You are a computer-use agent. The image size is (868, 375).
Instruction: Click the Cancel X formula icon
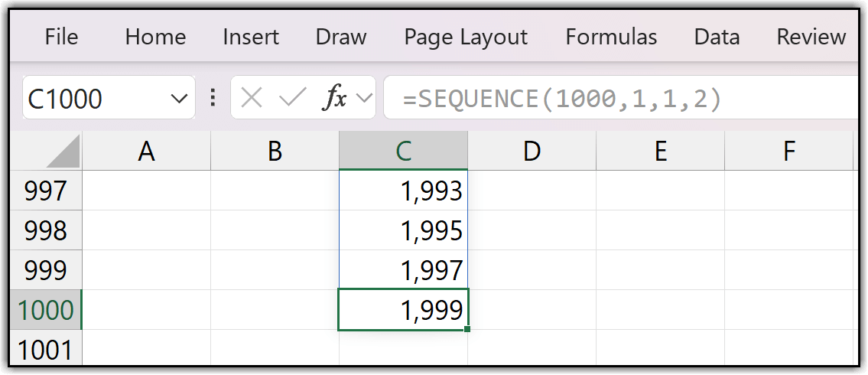pos(252,98)
